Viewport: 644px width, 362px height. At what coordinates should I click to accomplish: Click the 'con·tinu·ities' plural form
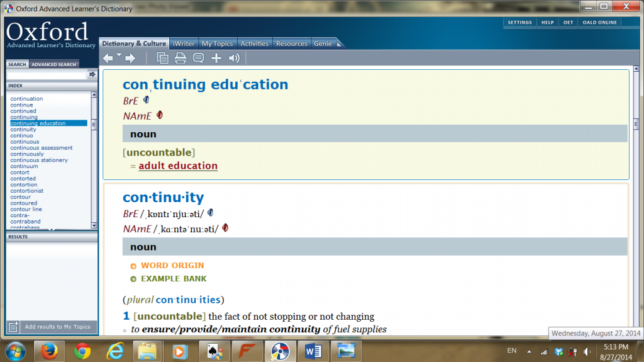click(188, 300)
